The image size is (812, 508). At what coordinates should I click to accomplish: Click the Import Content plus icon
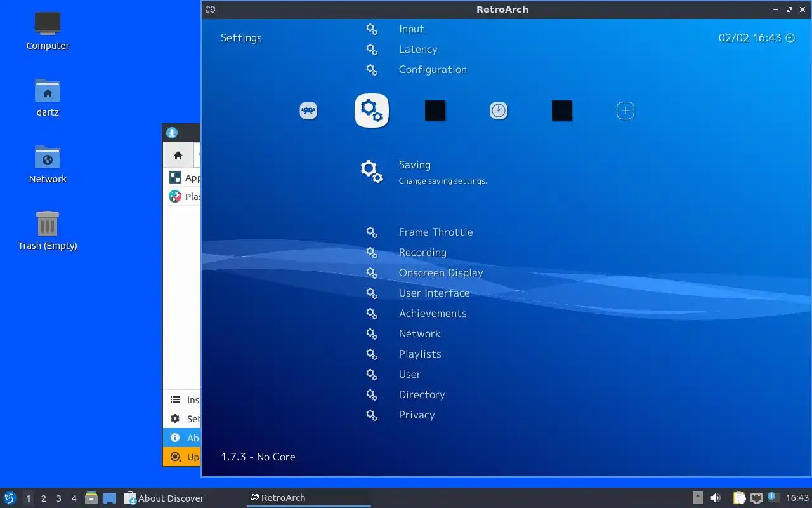click(625, 111)
